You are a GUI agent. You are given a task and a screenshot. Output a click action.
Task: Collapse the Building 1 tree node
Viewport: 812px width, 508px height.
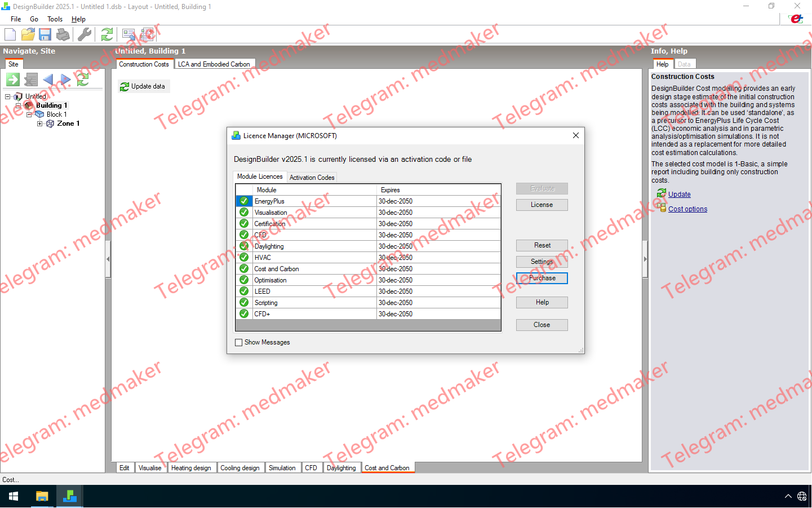click(17, 105)
